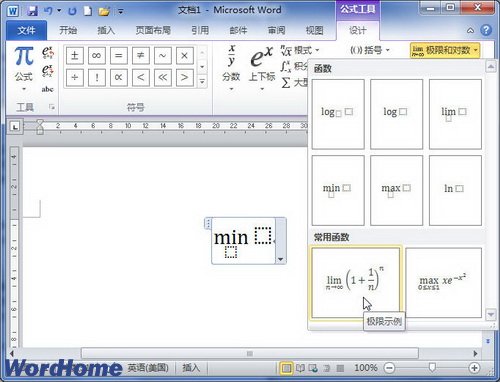Insert the proportional-to symbol
The width and height of the screenshot is (500, 382).
tap(119, 78)
